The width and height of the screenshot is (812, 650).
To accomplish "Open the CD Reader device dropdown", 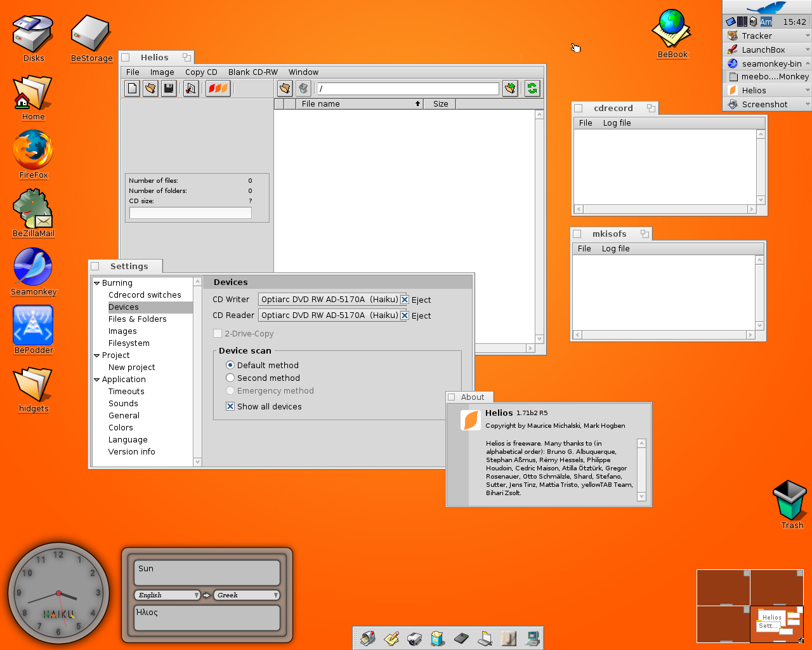I will (330, 315).
